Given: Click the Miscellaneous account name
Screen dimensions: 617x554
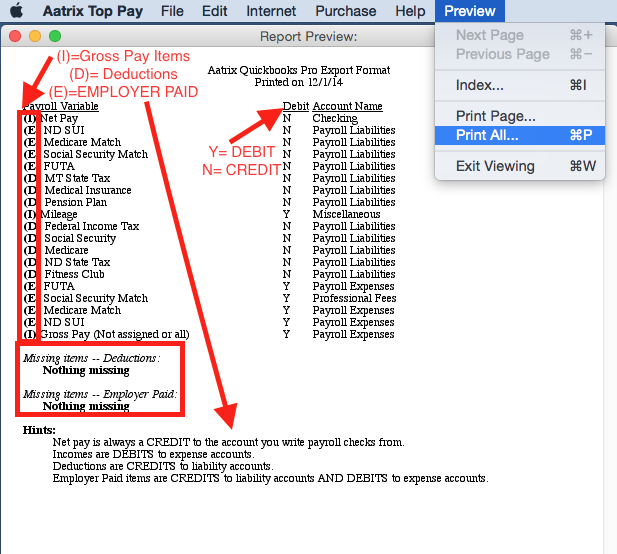Looking at the screenshot, I should click(346, 214).
